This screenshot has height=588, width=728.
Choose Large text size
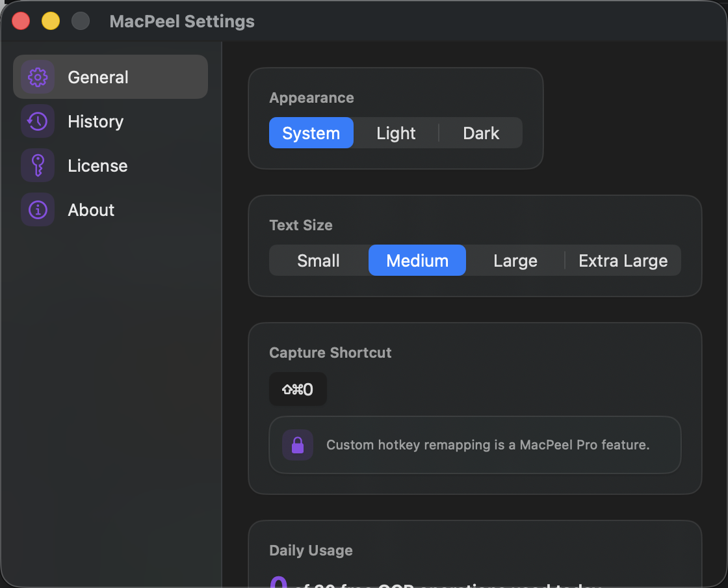pos(515,260)
